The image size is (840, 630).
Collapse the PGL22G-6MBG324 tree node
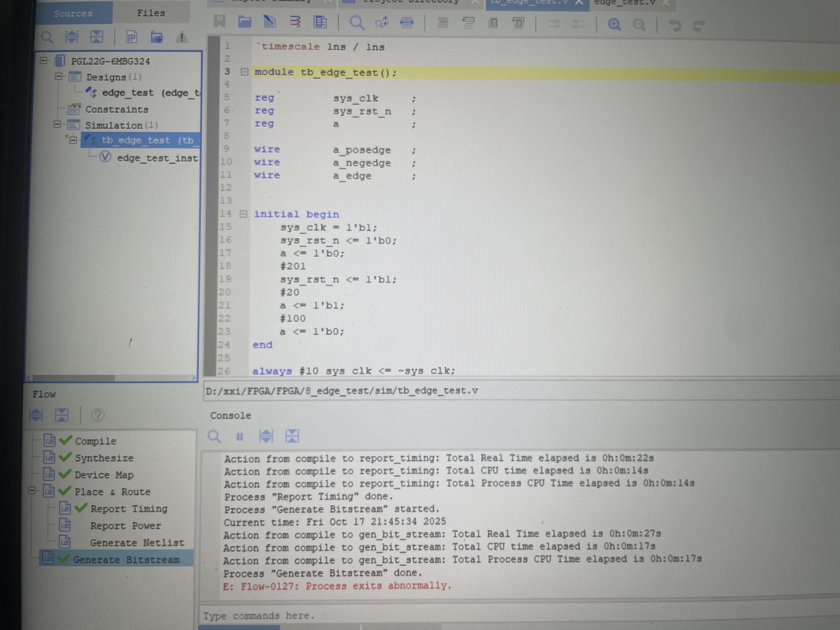click(44, 60)
